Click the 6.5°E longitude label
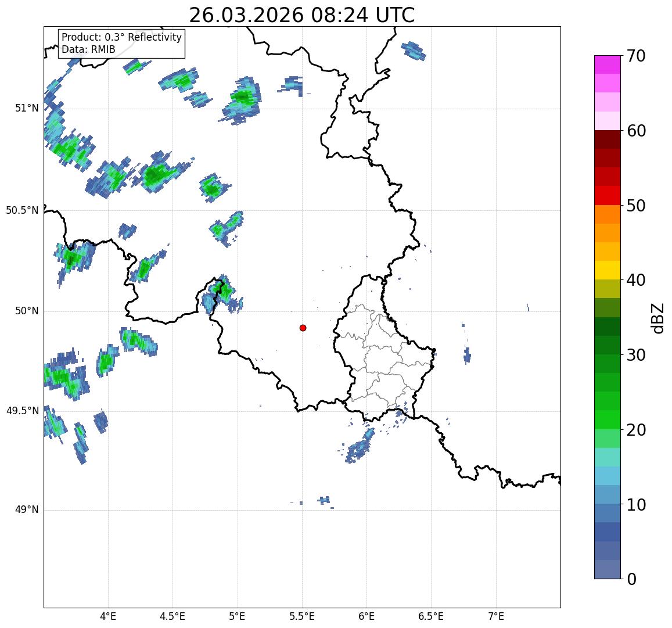This screenshot has width=672, height=628. point(431,617)
